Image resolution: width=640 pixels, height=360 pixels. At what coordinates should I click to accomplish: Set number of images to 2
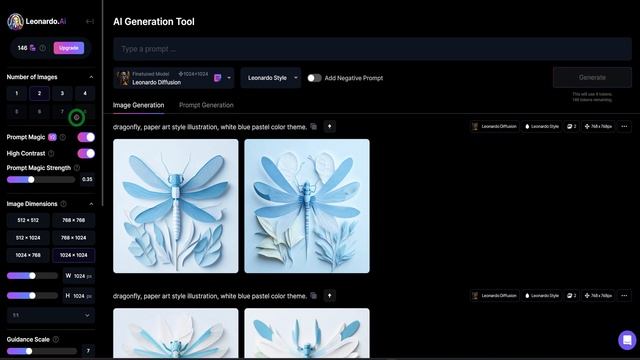[x=40, y=93]
